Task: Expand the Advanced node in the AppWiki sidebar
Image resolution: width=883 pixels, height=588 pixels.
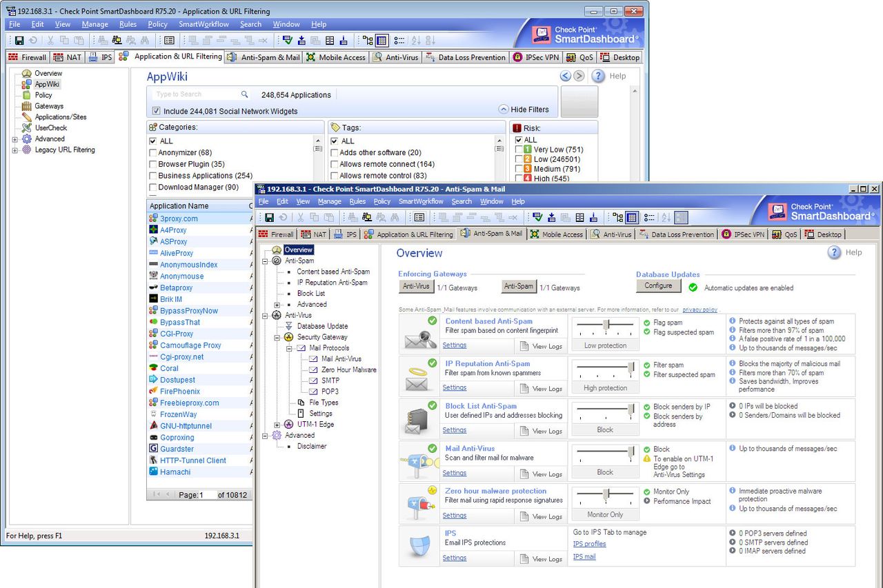Action: click(x=15, y=139)
